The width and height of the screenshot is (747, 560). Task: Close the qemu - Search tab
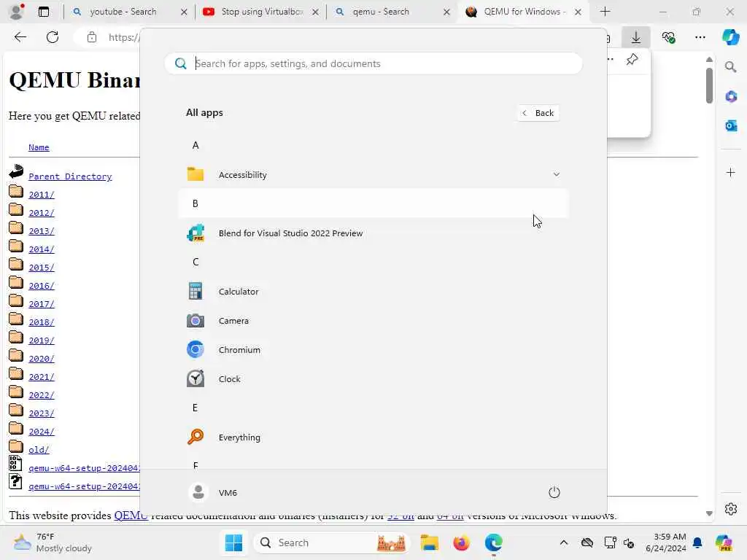point(446,12)
